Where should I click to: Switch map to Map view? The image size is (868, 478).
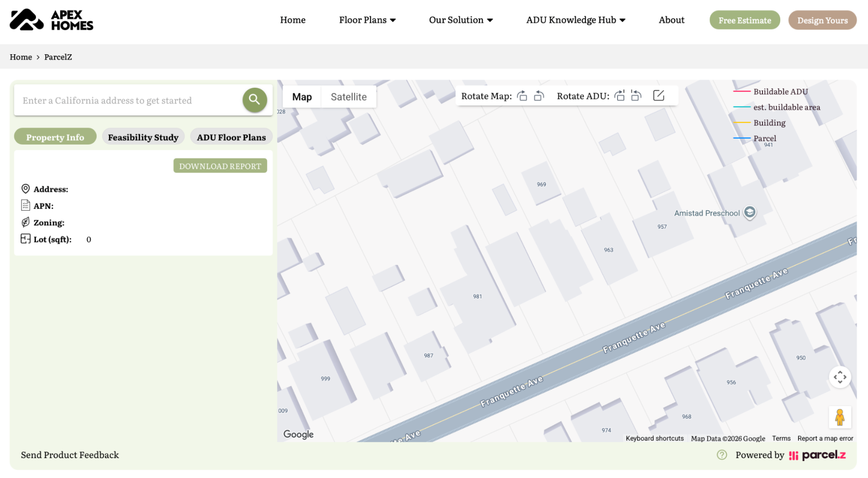click(302, 96)
